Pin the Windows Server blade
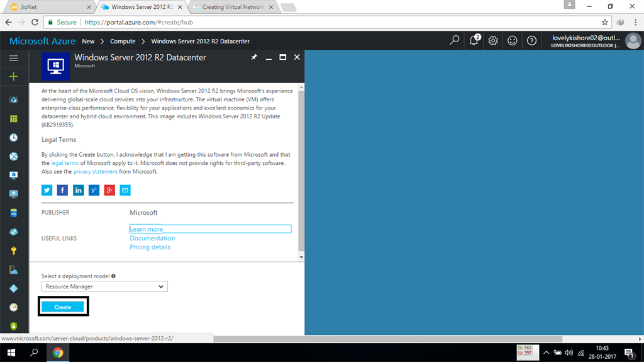644x362 pixels. (x=254, y=57)
